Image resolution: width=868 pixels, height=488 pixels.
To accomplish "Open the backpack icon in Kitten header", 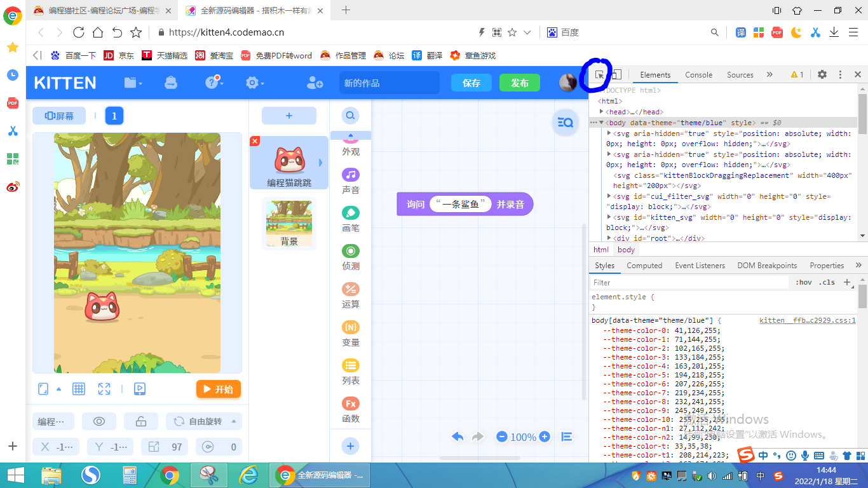I will 170,83.
